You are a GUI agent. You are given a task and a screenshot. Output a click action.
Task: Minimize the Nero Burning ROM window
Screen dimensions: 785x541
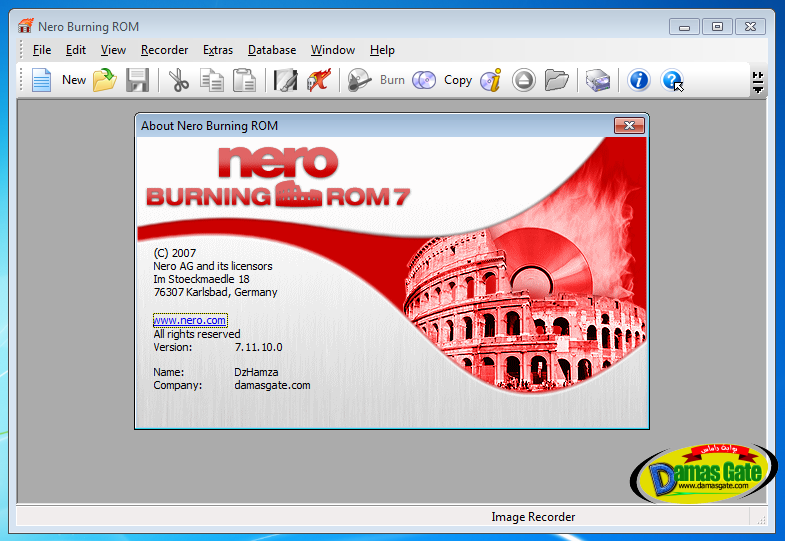point(684,27)
